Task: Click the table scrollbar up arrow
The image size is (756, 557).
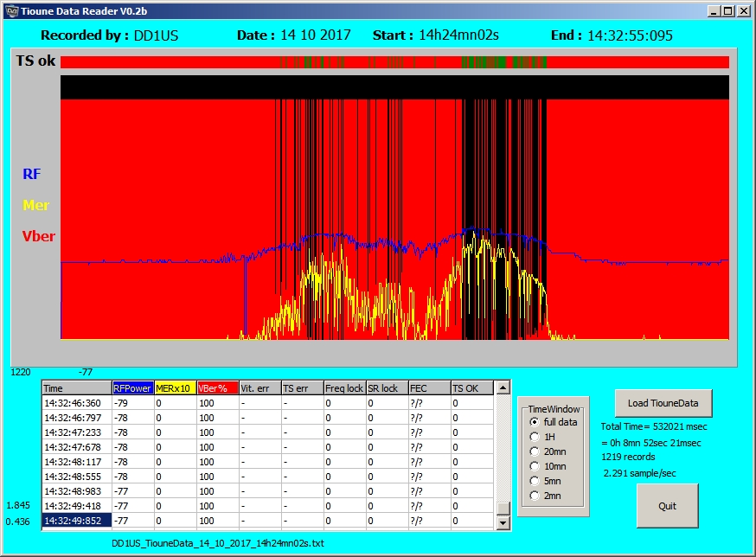Action: (503, 388)
